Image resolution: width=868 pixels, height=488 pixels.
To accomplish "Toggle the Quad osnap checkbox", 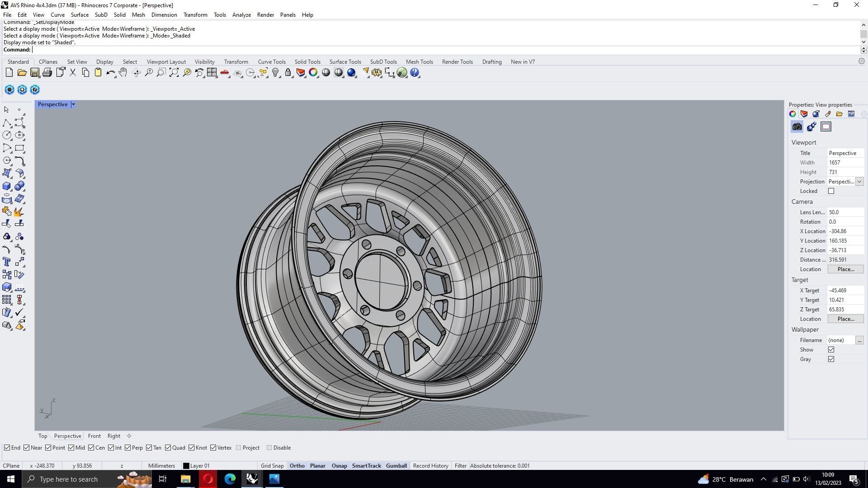I will point(168,448).
